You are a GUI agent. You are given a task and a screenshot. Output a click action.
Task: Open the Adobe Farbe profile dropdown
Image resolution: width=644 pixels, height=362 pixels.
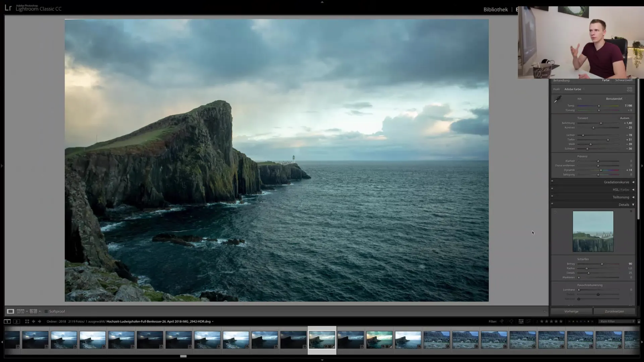pyautogui.click(x=574, y=89)
